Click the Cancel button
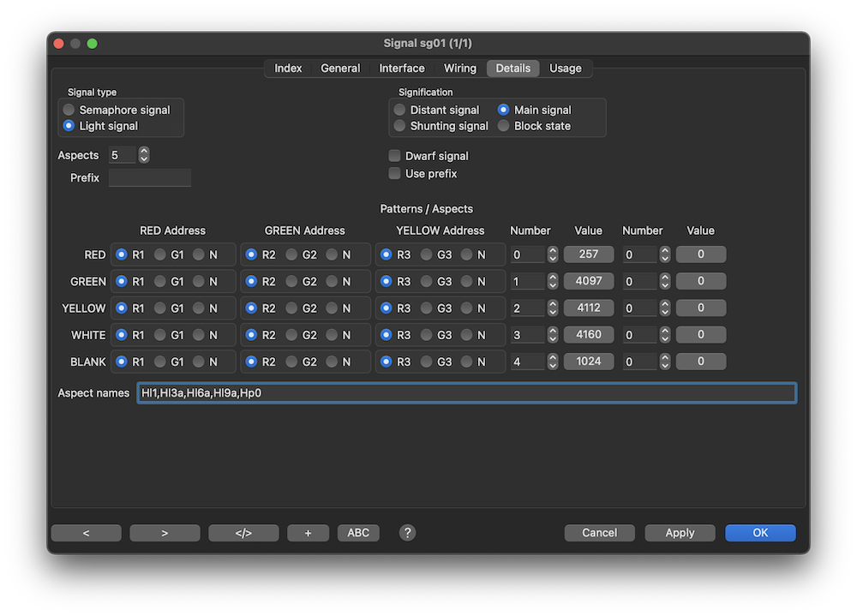857x616 pixels. click(599, 533)
